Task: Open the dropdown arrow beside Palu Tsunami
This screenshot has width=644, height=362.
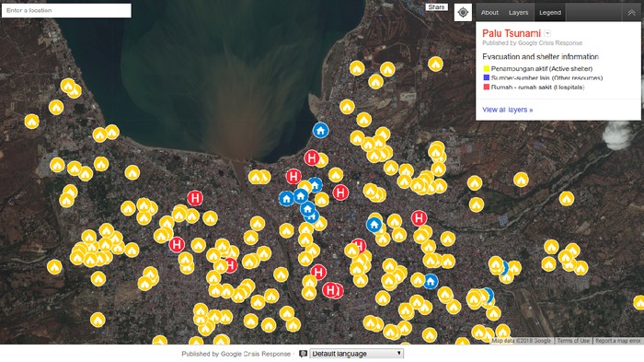Action: pos(547,33)
